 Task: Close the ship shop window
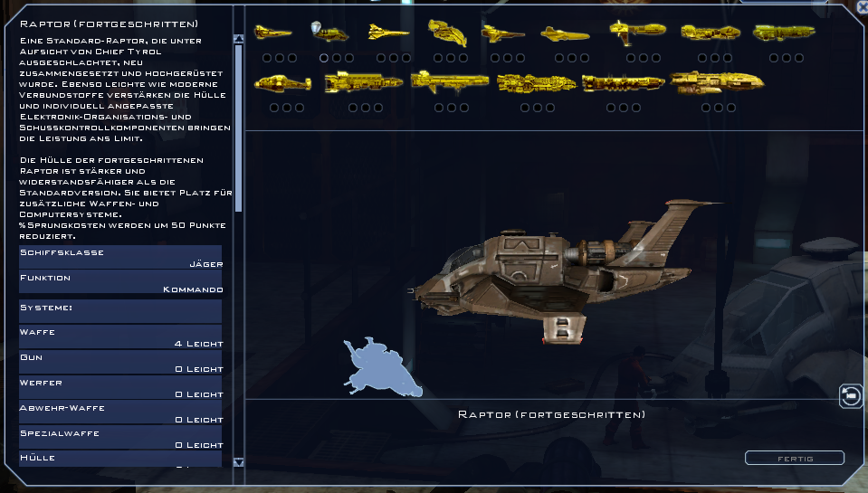(863, 5)
